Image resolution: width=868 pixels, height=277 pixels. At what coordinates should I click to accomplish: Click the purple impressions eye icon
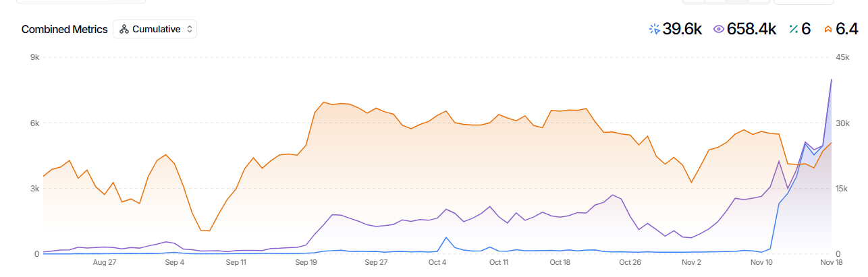[x=718, y=29]
